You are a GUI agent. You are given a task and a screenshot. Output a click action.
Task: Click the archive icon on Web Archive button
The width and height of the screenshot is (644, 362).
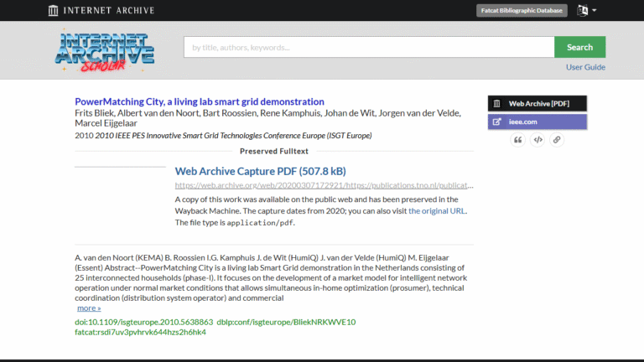pyautogui.click(x=497, y=103)
